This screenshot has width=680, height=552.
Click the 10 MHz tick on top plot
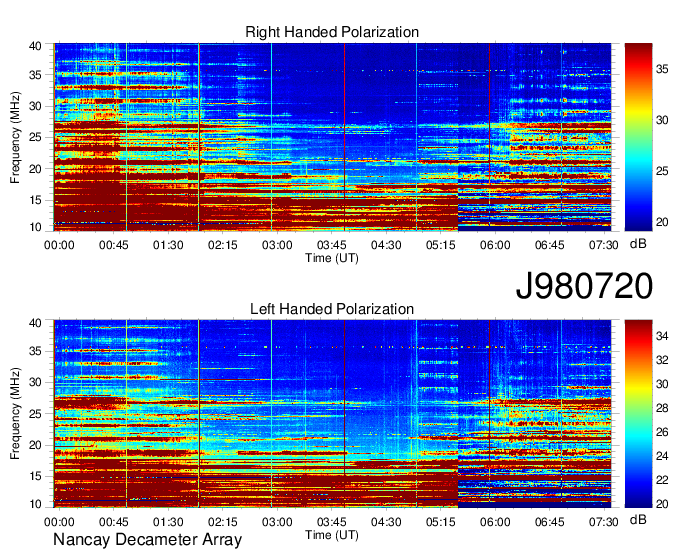pos(35,227)
